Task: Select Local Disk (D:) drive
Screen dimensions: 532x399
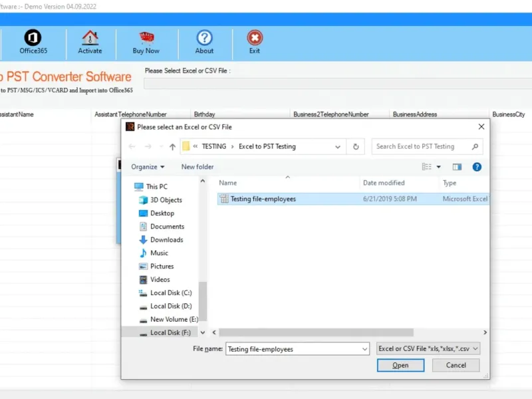Action: point(165,306)
